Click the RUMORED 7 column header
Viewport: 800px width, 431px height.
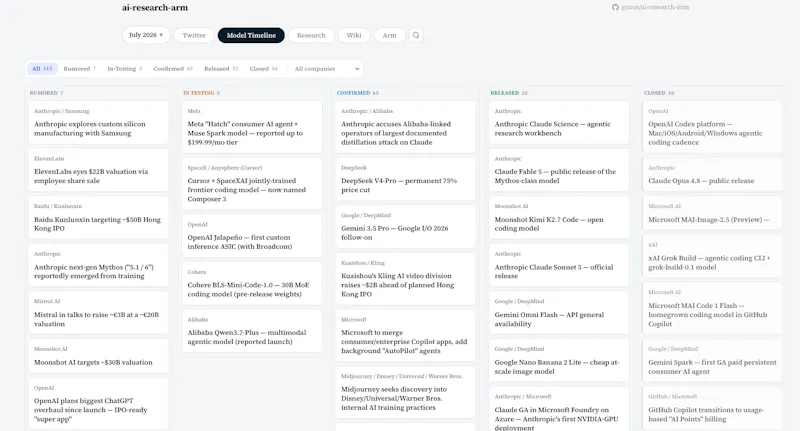coord(46,93)
